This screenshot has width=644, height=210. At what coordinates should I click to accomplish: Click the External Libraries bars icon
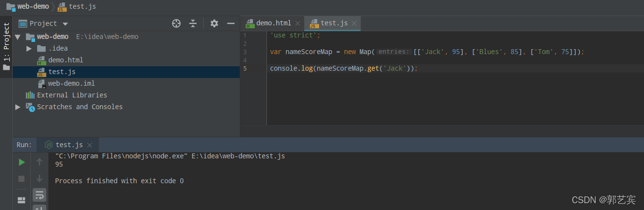[x=30, y=95]
